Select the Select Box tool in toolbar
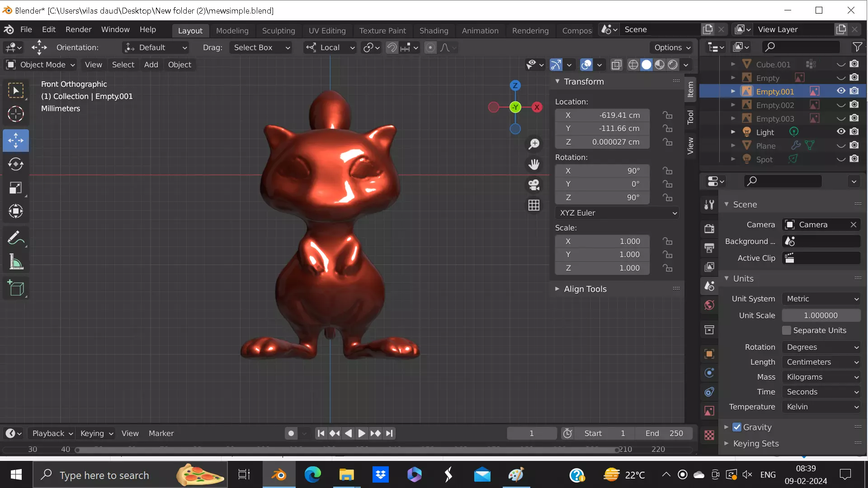This screenshot has height=488, width=868. (16, 91)
